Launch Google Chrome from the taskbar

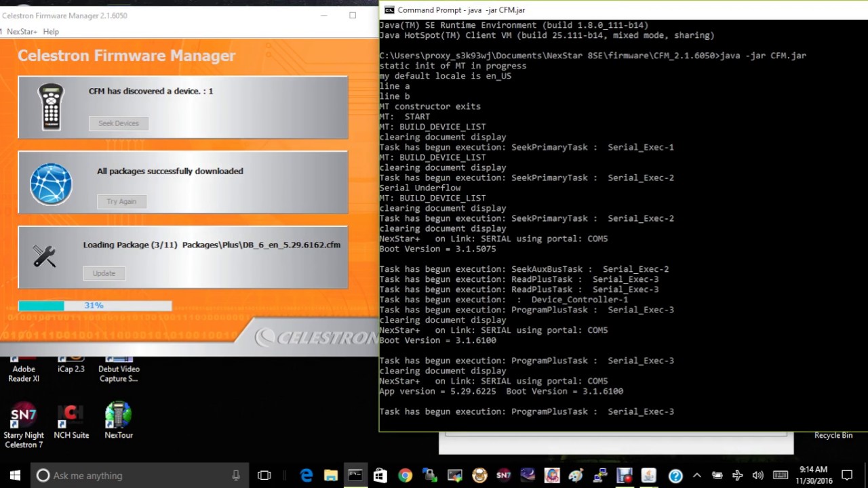point(405,475)
